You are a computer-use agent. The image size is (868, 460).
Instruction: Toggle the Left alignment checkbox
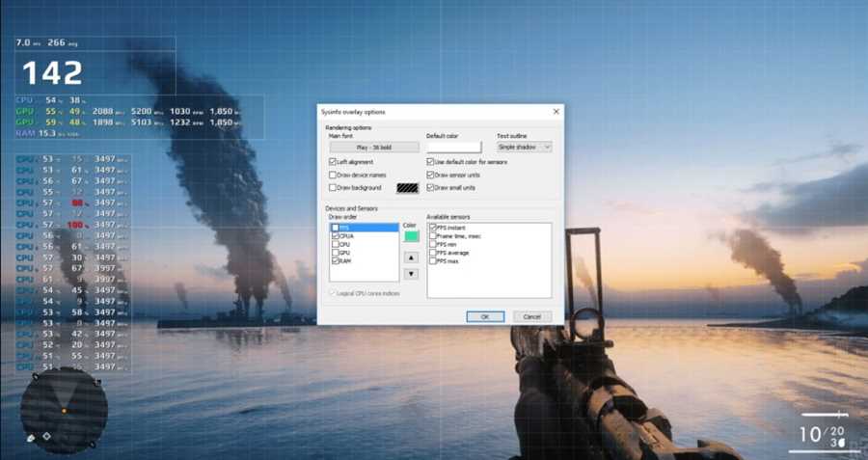tap(333, 162)
